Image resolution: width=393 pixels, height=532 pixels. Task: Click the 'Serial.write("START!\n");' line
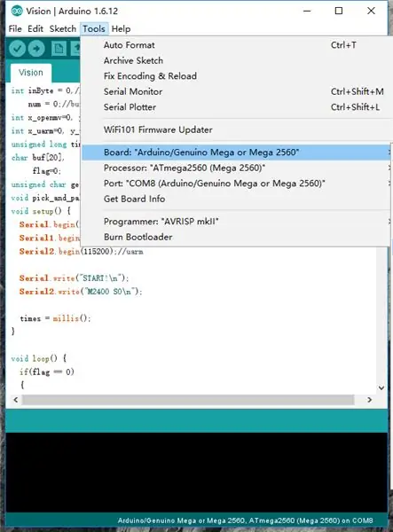pyautogui.click(x=74, y=278)
